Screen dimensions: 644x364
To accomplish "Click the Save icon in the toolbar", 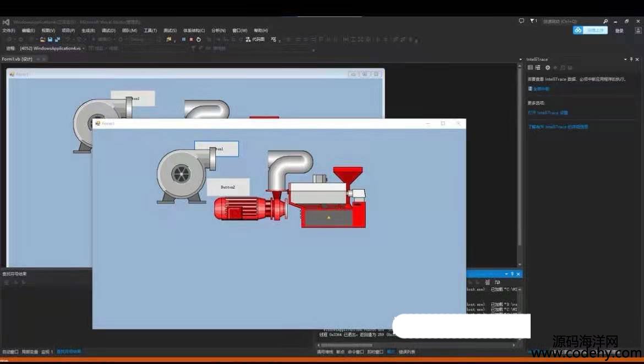I will pyautogui.click(x=50, y=40).
